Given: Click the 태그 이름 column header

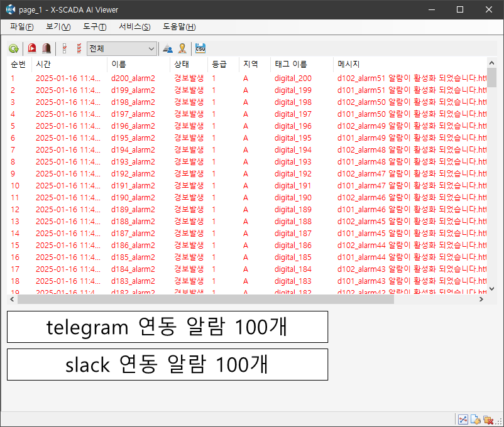Looking at the screenshot, I should pos(302,64).
